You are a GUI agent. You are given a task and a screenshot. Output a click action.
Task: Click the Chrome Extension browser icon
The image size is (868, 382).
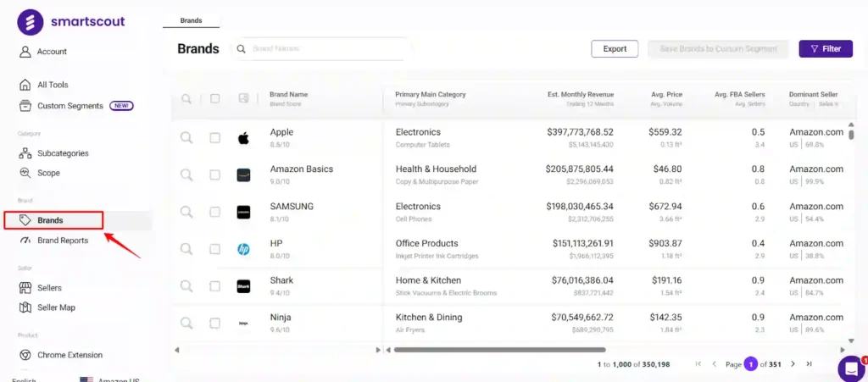[x=25, y=355]
